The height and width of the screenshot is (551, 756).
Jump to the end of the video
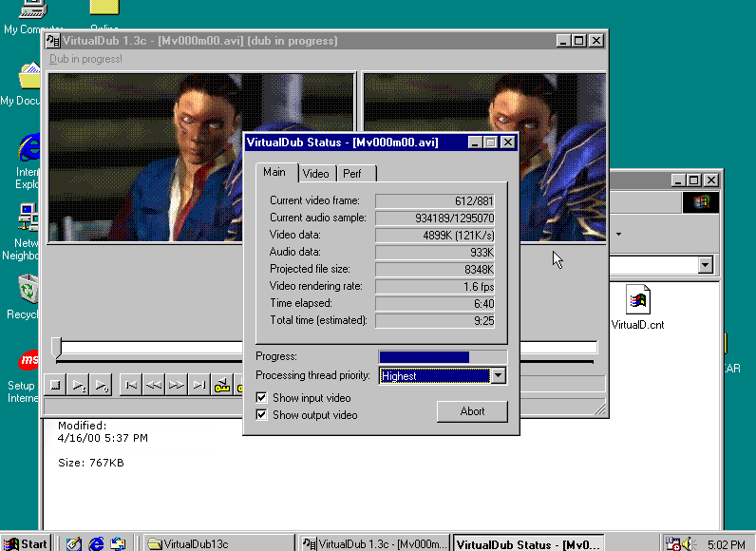point(199,385)
